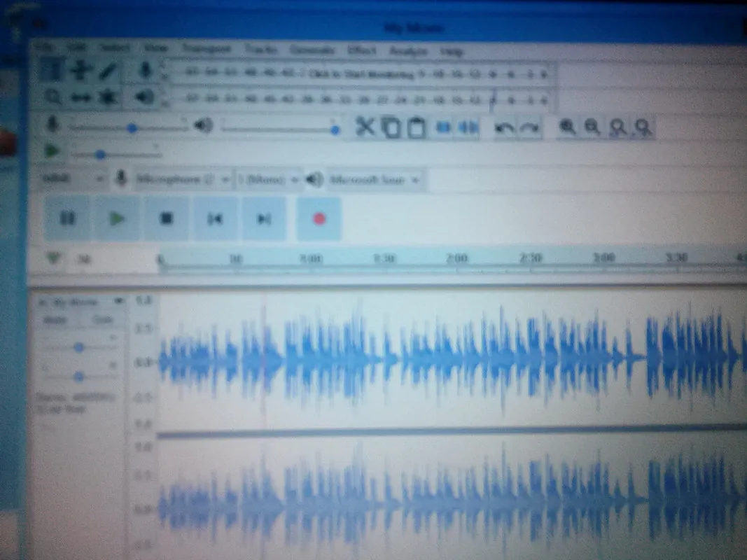Pause playback with the Pause button
747x560 pixels.
click(68, 218)
